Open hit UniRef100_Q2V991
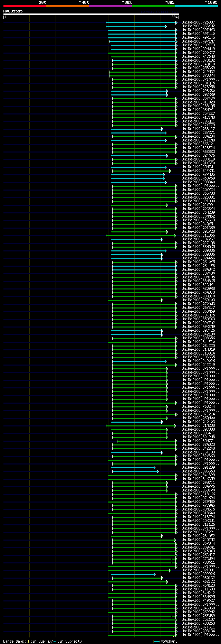Image resolution: width=221 pixels, height=644 pixels. (198, 205)
